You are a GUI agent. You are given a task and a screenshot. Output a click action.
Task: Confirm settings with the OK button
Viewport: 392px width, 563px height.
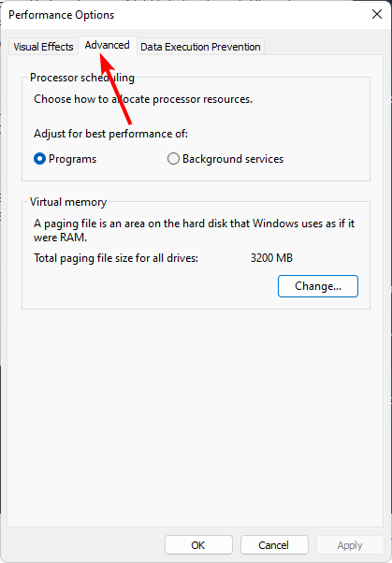(x=198, y=545)
